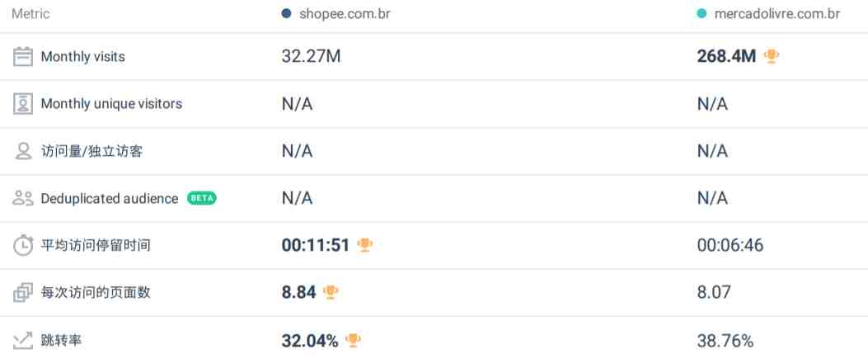Open the mercadolivre.com.br column header

777,14
